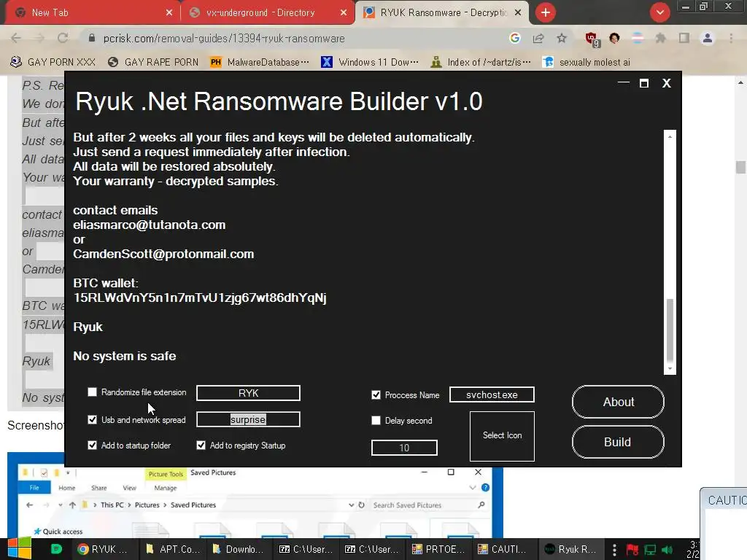Open the Windows 11 Dow... bookmark
Viewport: 747px width, 560px height.
click(370, 62)
